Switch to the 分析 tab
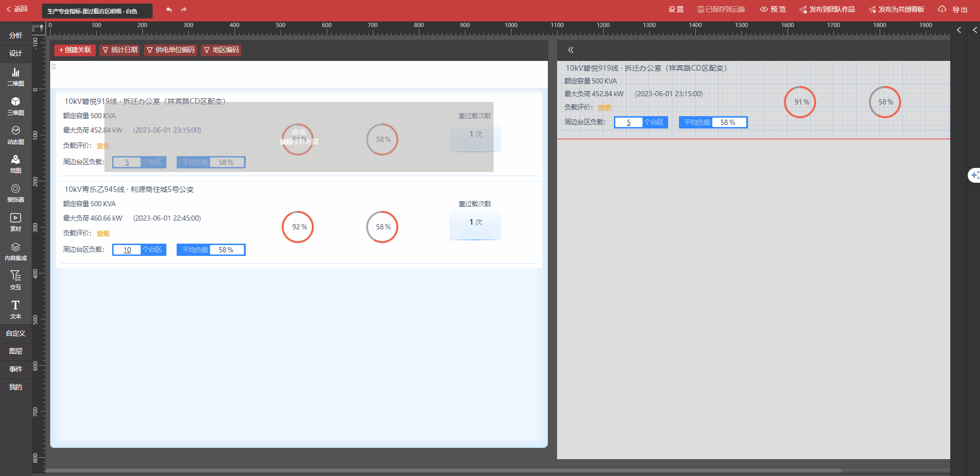This screenshot has height=476, width=980. [15, 35]
